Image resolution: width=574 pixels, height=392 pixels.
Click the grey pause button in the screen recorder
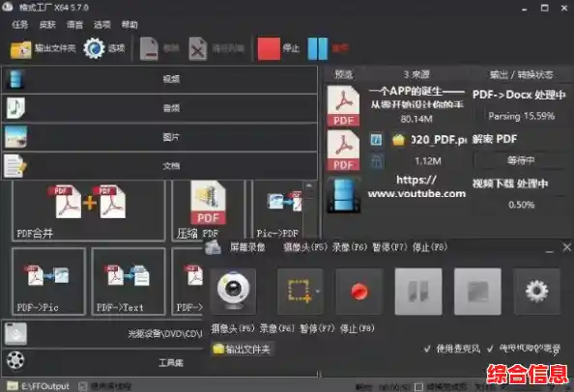point(418,291)
